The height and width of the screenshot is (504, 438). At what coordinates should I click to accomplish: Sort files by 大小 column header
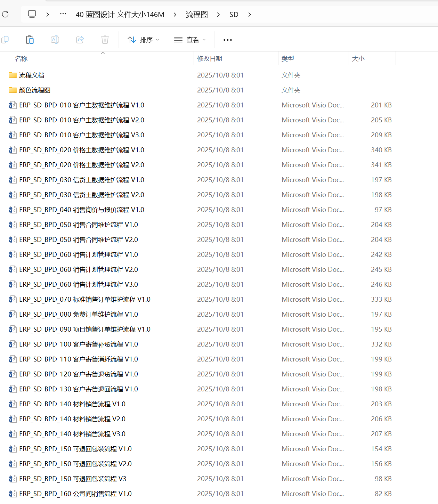358,59
